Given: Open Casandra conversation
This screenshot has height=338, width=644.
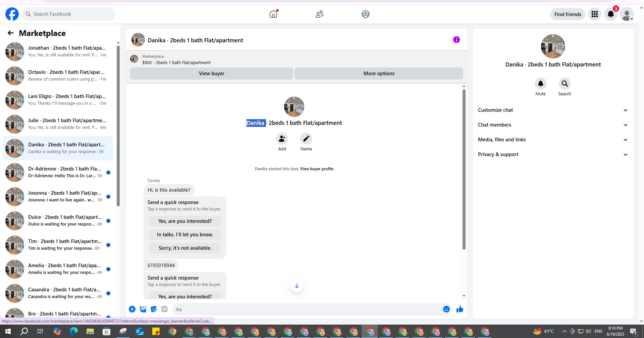Looking at the screenshot, I should coord(58,293).
